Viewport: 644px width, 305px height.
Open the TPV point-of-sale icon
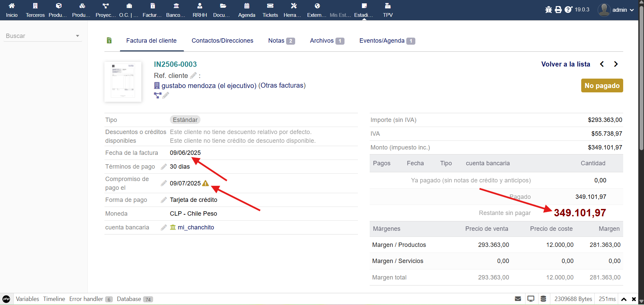(387, 6)
